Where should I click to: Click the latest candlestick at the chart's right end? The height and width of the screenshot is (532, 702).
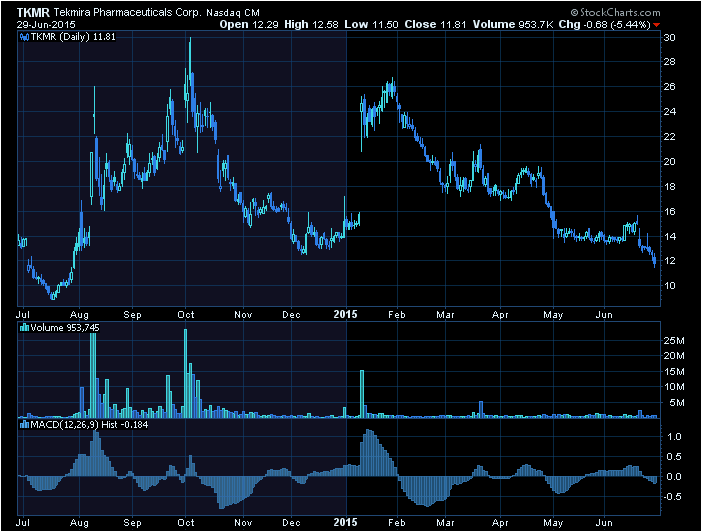655,260
